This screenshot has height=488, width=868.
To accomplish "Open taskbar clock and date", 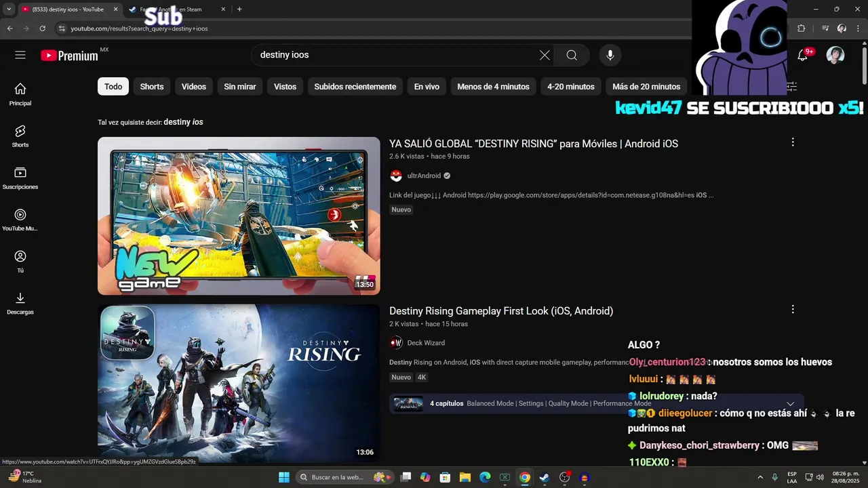I will tap(846, 477).
